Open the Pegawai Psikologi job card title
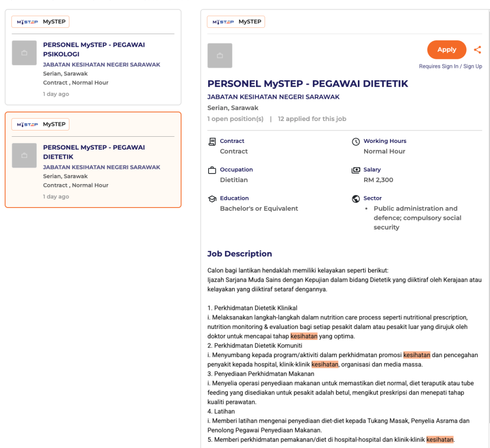The image size is (490, 448). click(x=94, y=49)
